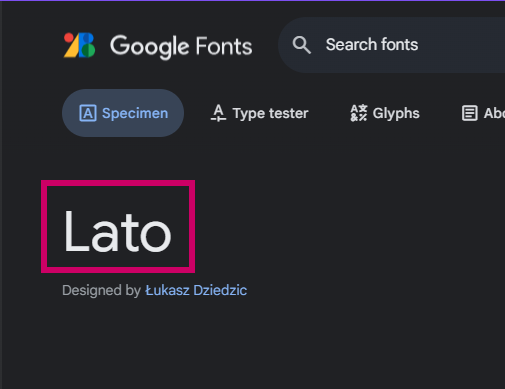Click the Google Fonts logo icon

coord(79,45)
